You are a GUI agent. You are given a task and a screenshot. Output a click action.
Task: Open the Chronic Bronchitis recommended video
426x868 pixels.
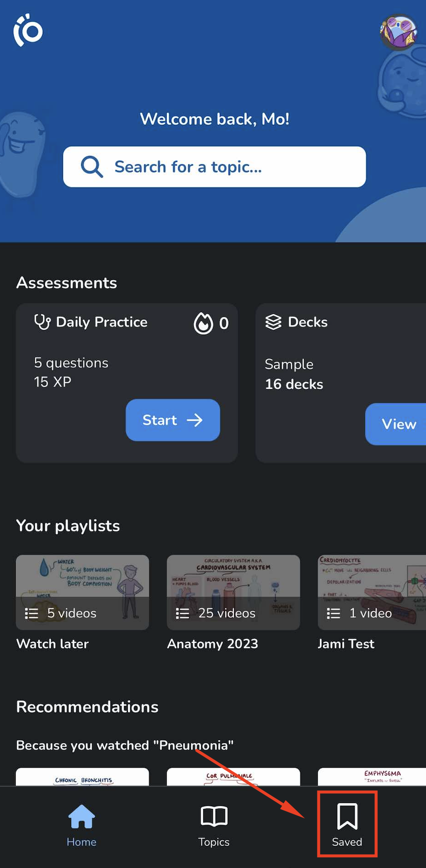click(82, 777)
